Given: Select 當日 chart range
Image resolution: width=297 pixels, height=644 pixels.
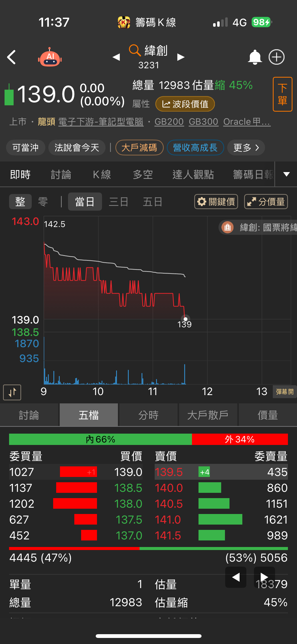Looking at the screenshot, I should 85,202.
